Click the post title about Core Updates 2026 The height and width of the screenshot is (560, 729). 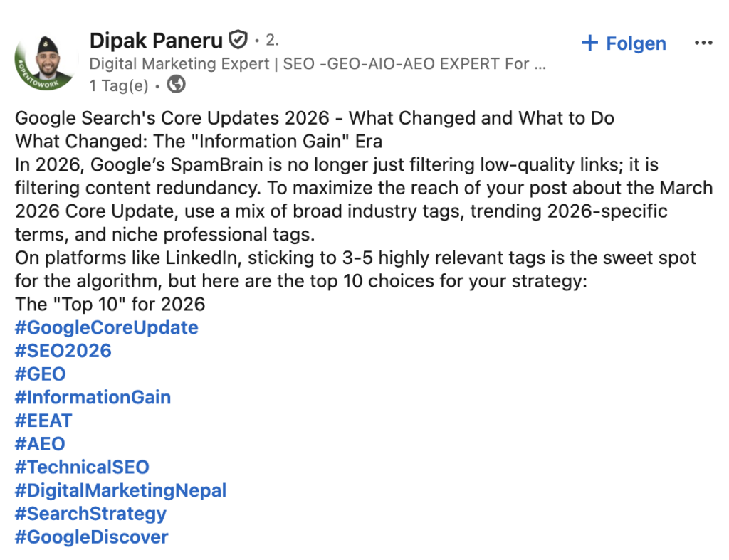[x=315, y=118]
